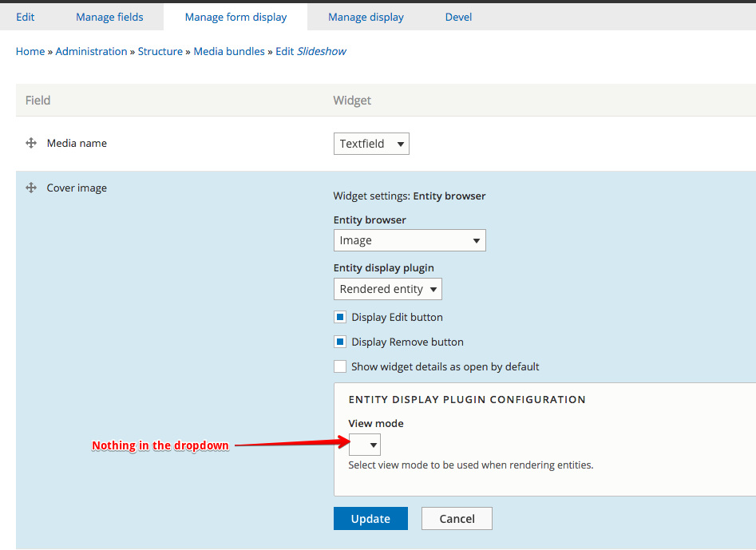Switch to the Edit tab
The image size is (756, 550).
25,17
